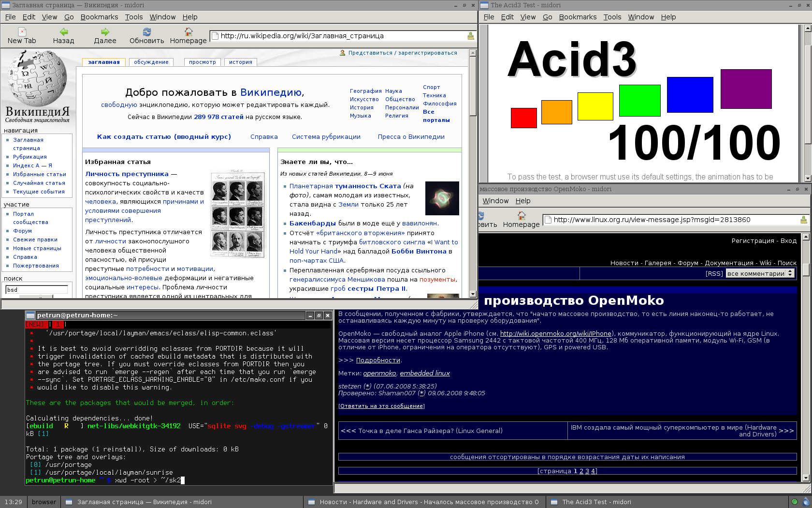Viewport: 812px width, 508px height.
Task: Click the Ответить на это сообщение link
Action: tap(381, 406)
